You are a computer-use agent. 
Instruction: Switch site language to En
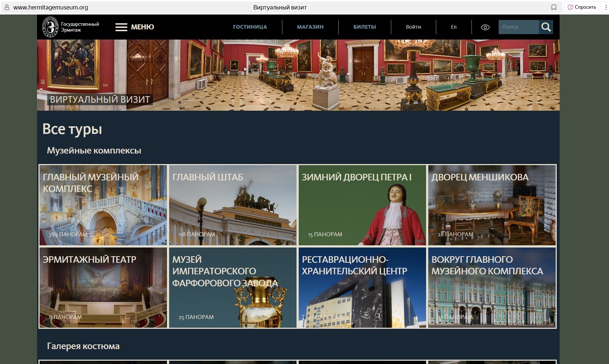click(454, 27)
